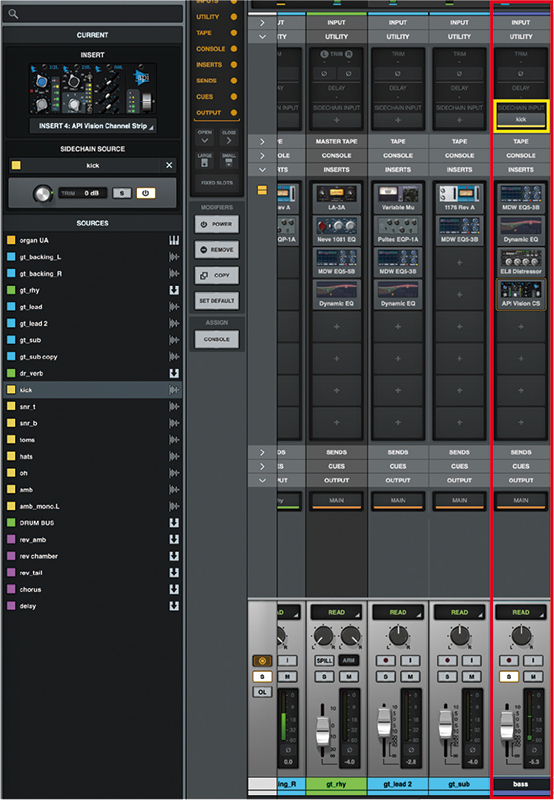Expand the SENDS row chevron
The image size is (554, 800).
(x=262, y=452)
